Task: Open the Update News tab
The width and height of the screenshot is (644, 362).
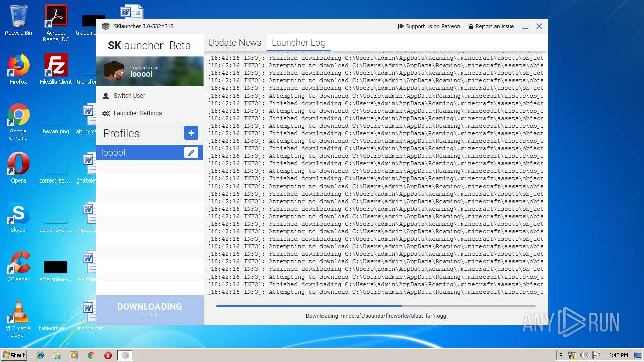Action: coord(234,43)
